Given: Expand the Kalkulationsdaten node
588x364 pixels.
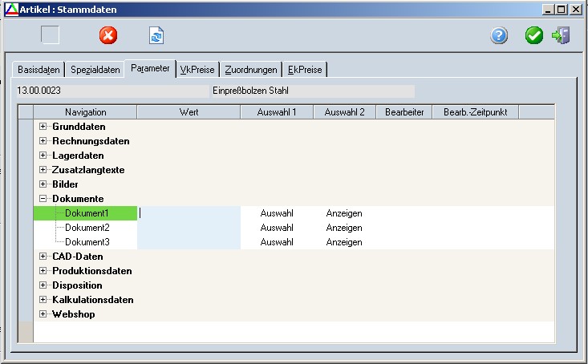Looking at the screenshot, I should [x=43, y=300].
